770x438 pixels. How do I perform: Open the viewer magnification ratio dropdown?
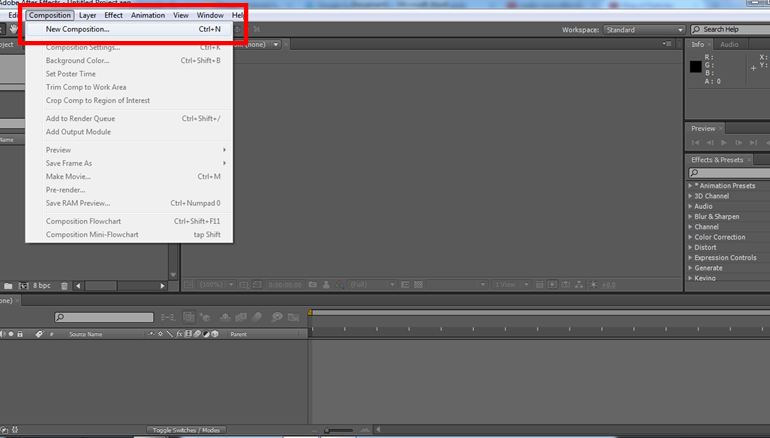[x=216, y=285]
